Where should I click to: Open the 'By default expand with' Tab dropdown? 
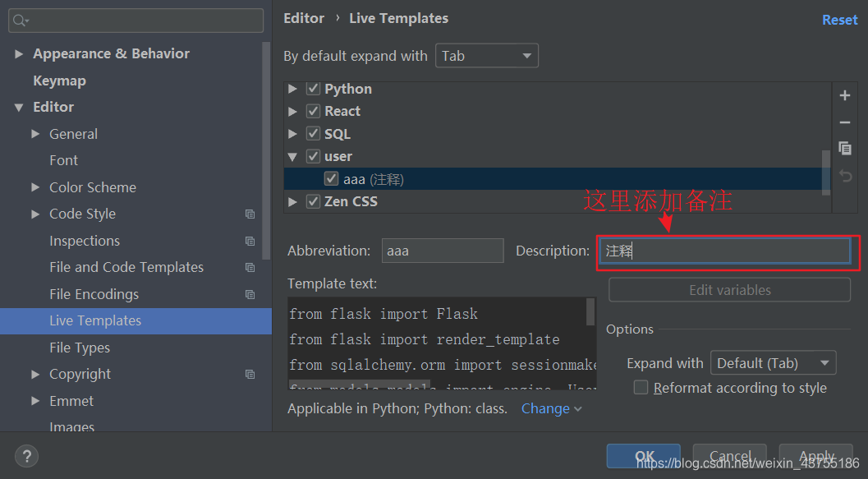pos(487,55)
